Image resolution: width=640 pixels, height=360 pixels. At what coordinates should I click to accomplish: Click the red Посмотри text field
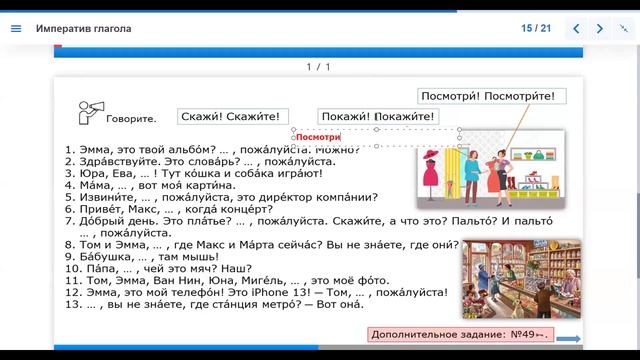point(376,137)
